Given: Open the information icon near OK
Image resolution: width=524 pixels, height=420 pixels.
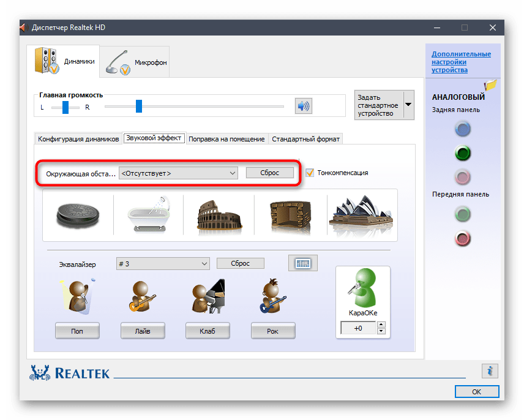Looking at the screenshot, I should tap(489, 370).
